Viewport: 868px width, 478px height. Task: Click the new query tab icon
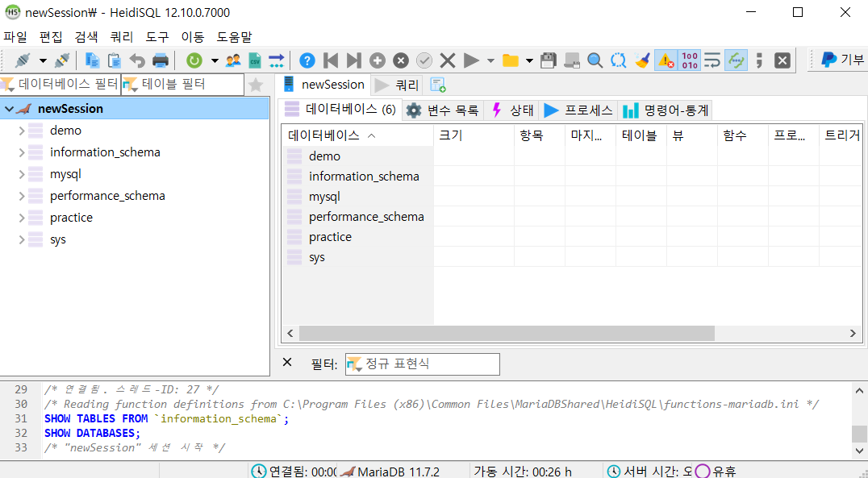(x=438, y=85)
